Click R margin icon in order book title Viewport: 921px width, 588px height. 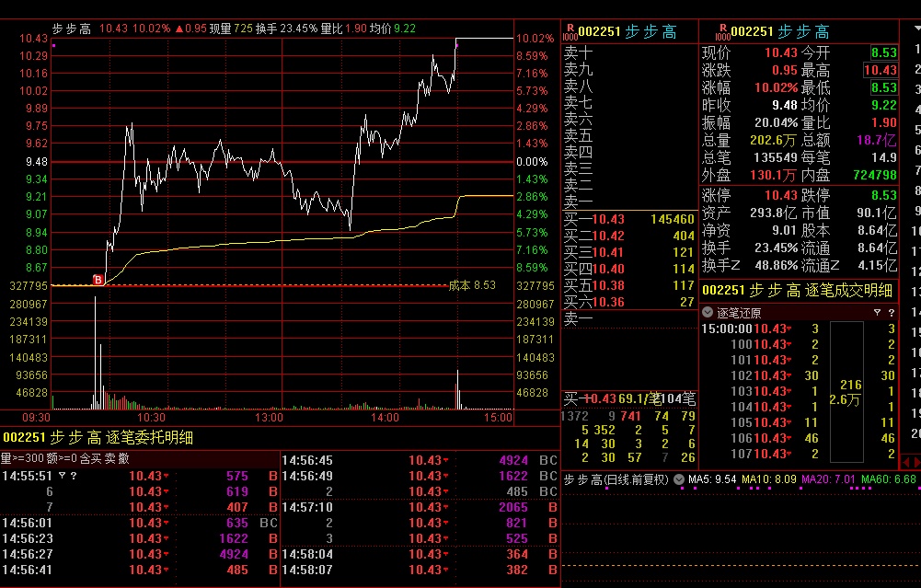570,31
